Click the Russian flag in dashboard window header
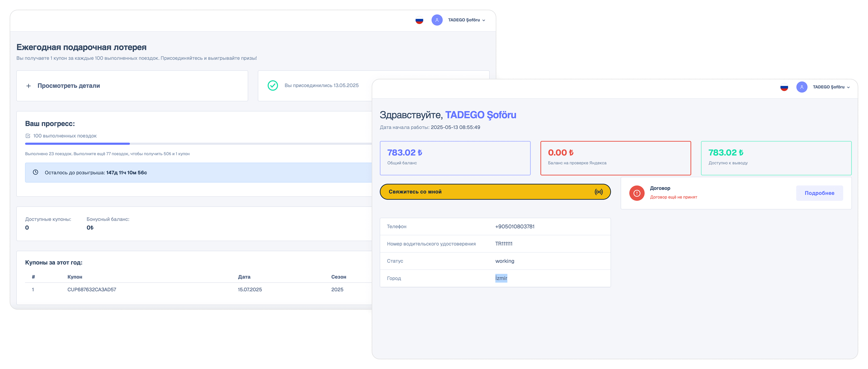868x369 pixels. pos(784,87)
